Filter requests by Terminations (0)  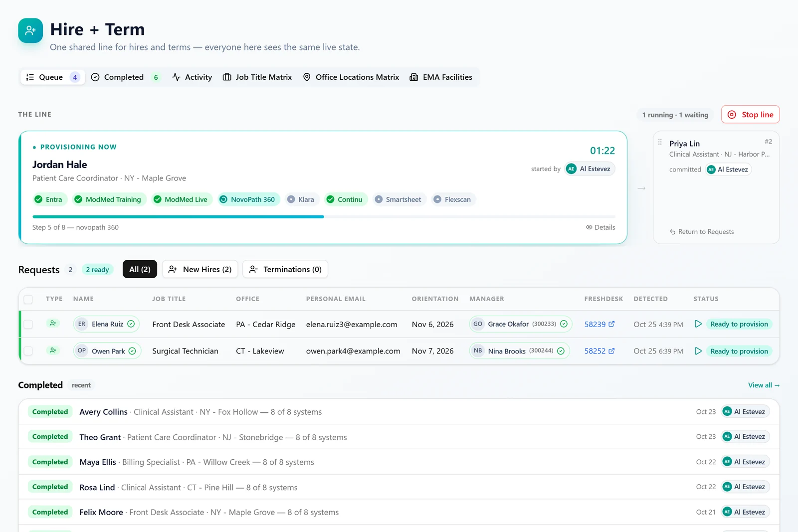point(285,269)
